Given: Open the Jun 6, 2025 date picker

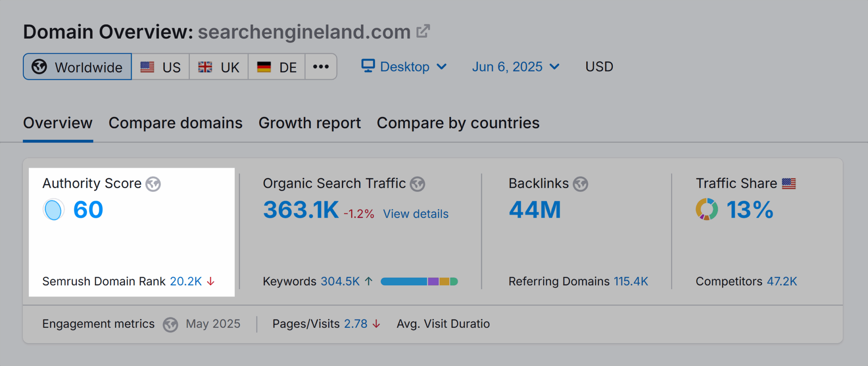Looking at the screenshot, I should point(516,67).
